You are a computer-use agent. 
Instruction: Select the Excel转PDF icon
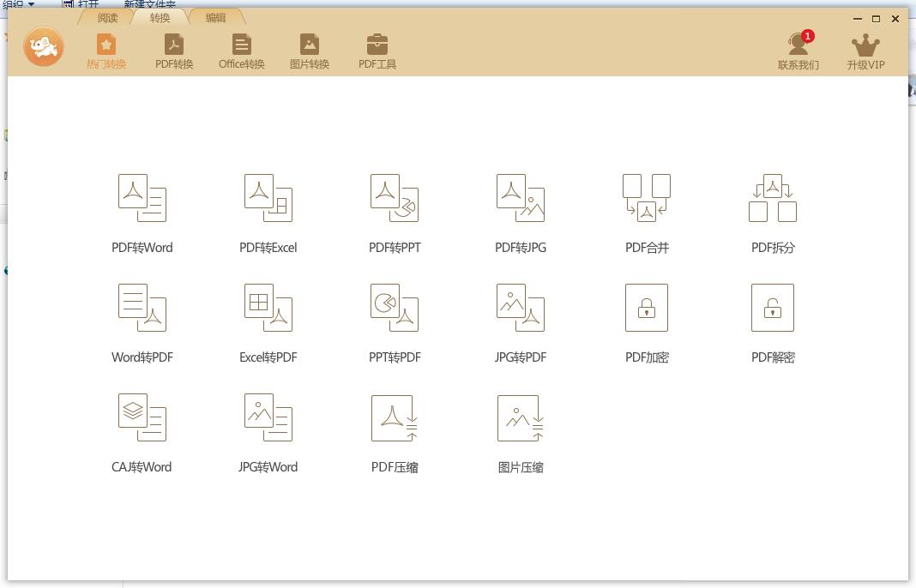tap(268, 308)
